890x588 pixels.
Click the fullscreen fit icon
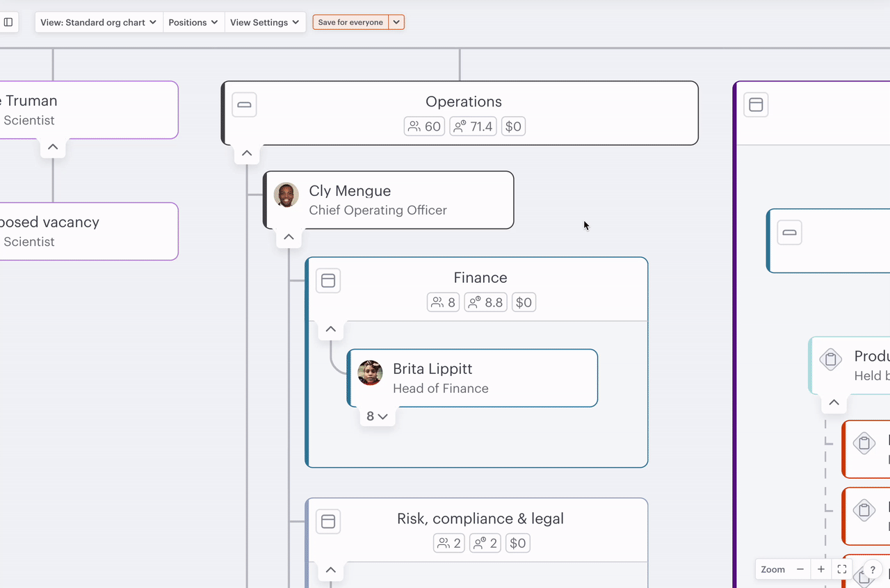click(x=841, y=569)
